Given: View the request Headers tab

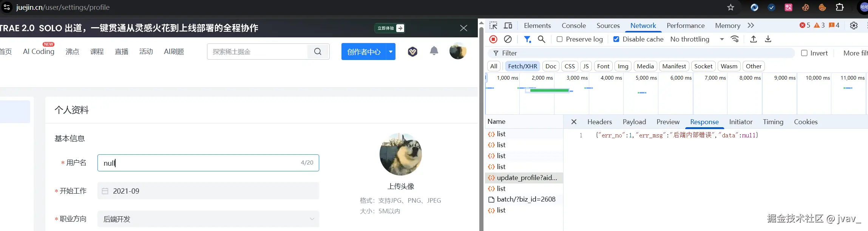Looking at the screenshot, I should pos(599,122).
